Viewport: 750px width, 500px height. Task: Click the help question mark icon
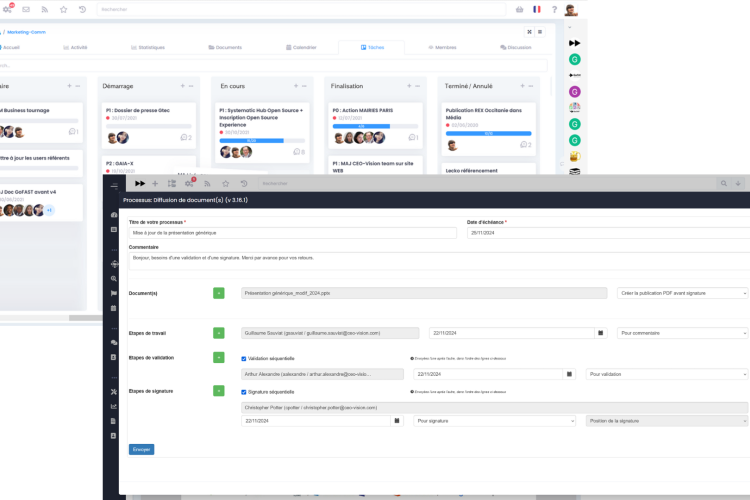[x=554, y=9]
